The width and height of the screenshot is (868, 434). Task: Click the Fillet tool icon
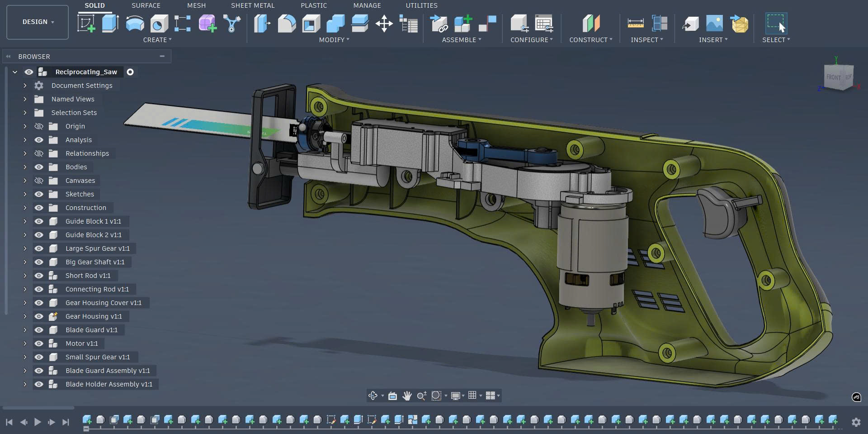pyautogui.click(x=287, y=24)
